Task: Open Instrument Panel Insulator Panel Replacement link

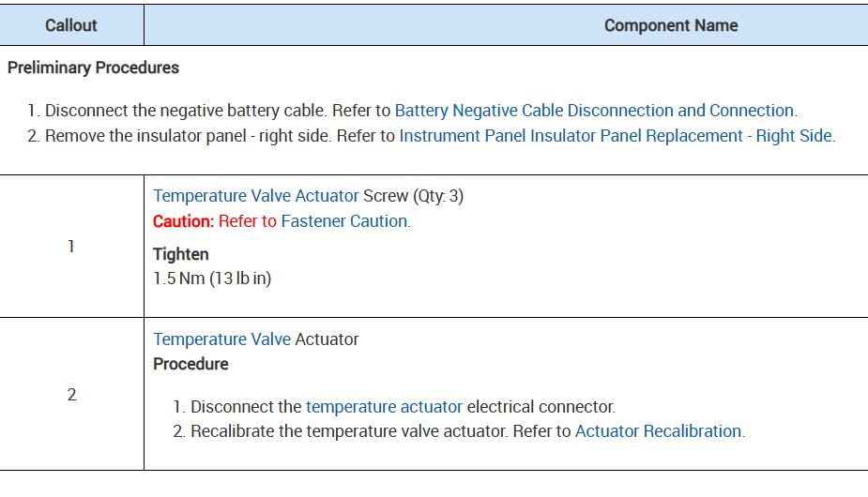Action: [616, 136]
